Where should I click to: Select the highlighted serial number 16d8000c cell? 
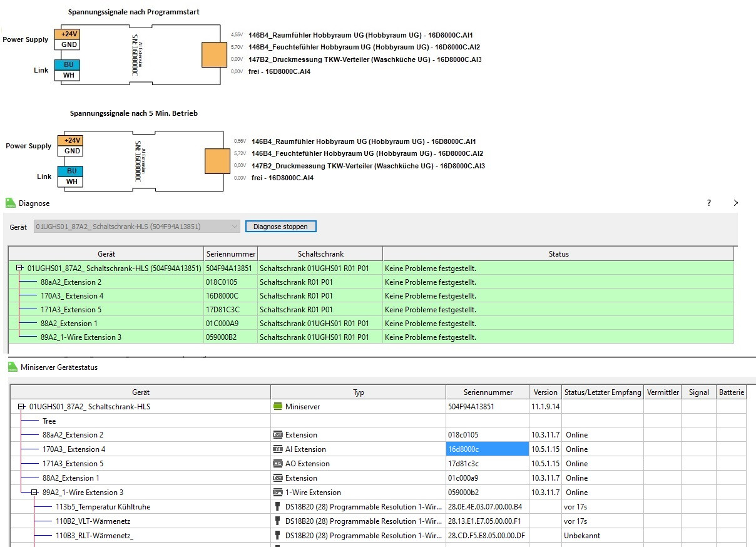click(x=487, y=449)
